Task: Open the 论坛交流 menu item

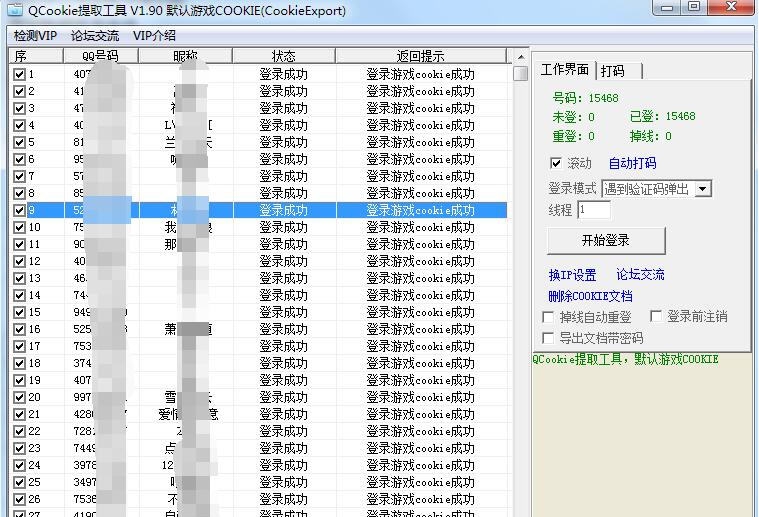Action: (95, 36)
